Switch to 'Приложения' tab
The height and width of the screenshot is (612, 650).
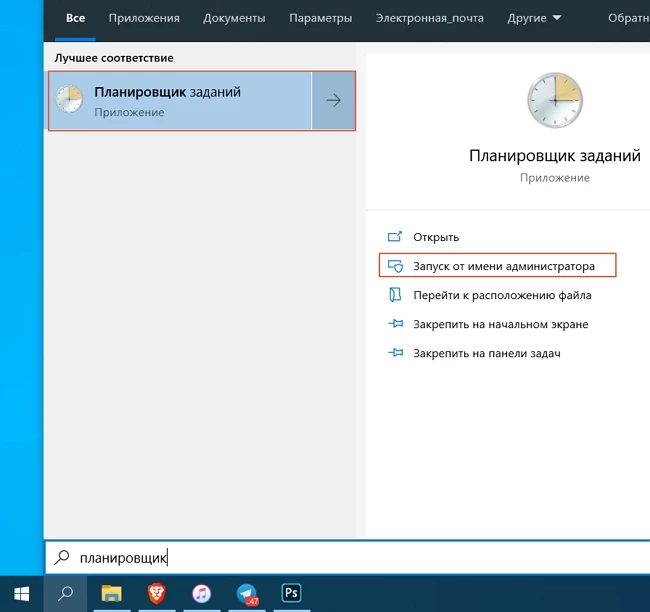click(x=144, y=18)
